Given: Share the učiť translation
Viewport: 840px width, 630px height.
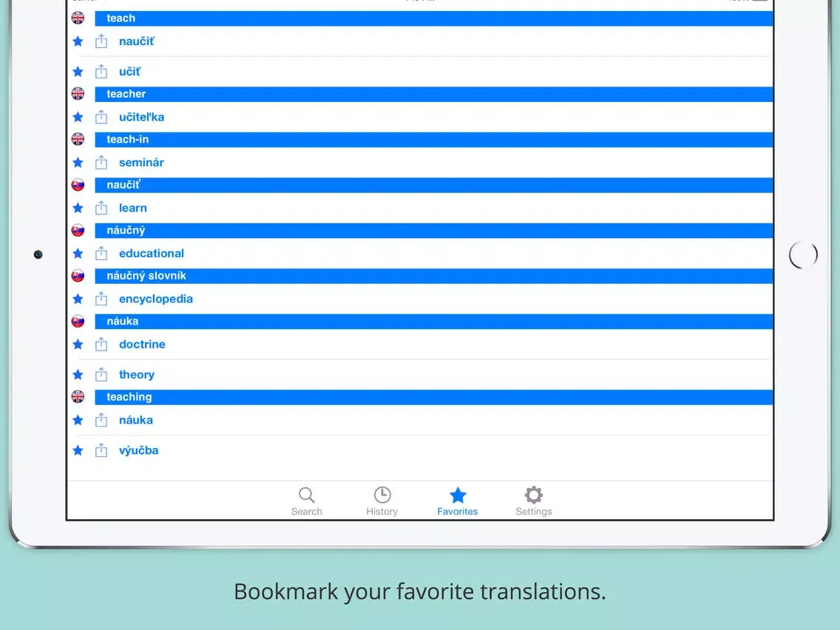Looking at the screenshot, I should click(101, 71).
